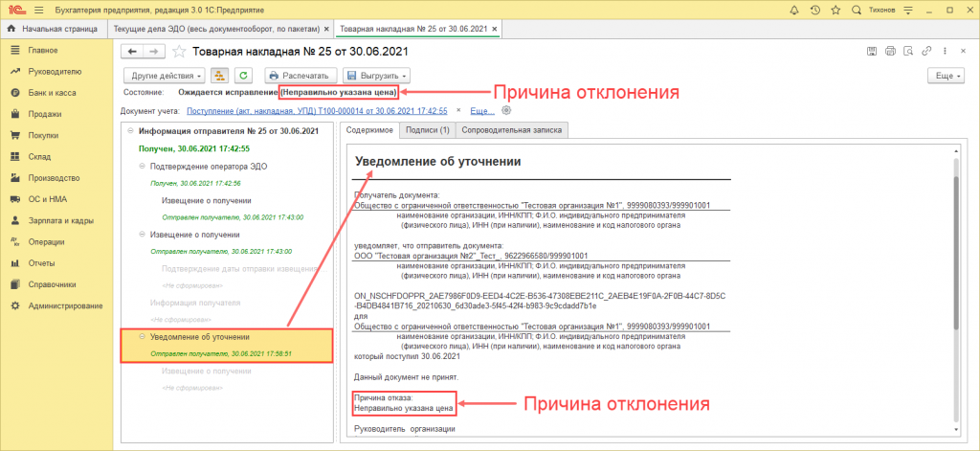
Task: Open the Отчеты section
Action: (41, 262)
